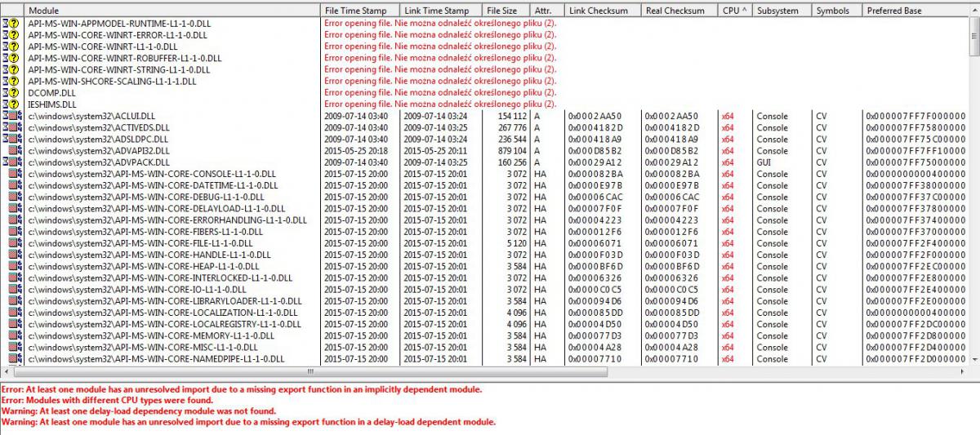
Task: Click the warning about the delay-load dependent module import
Action: coord(248,423)
